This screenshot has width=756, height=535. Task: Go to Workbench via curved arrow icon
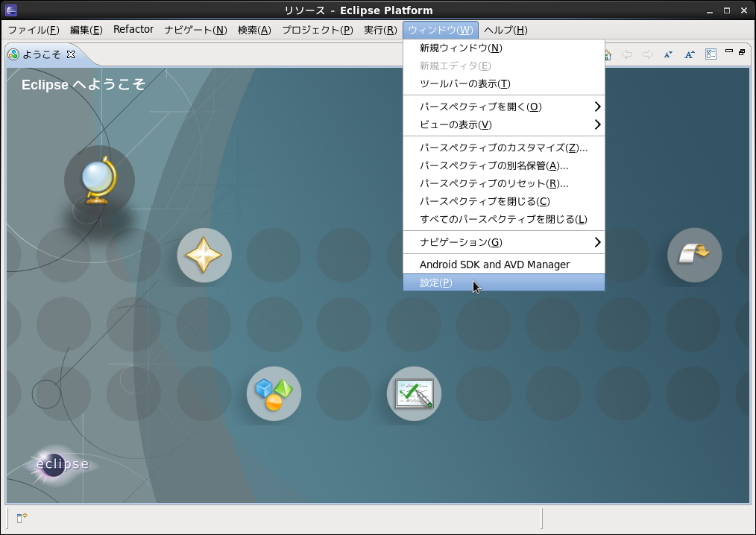click(694, 255)
